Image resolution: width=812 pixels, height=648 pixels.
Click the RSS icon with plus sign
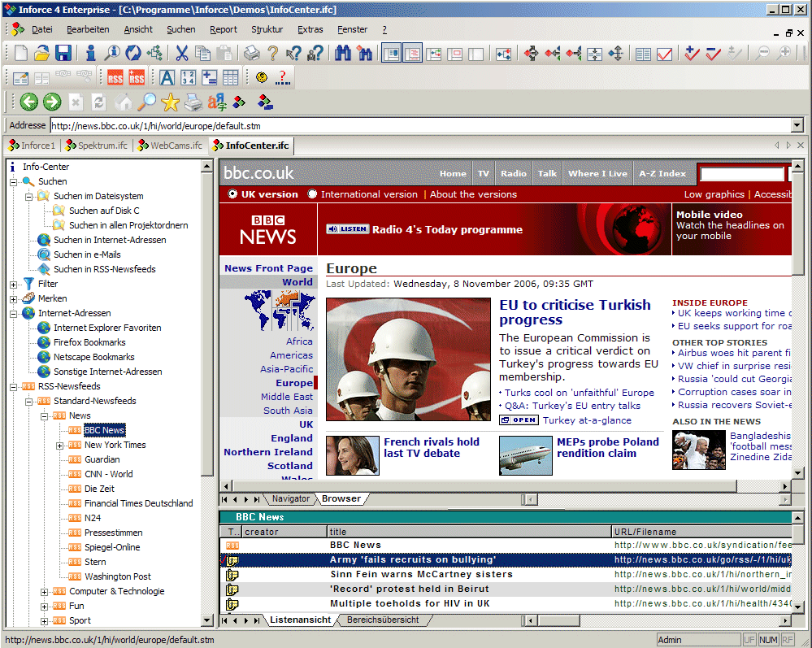click(x=137, y=78)
